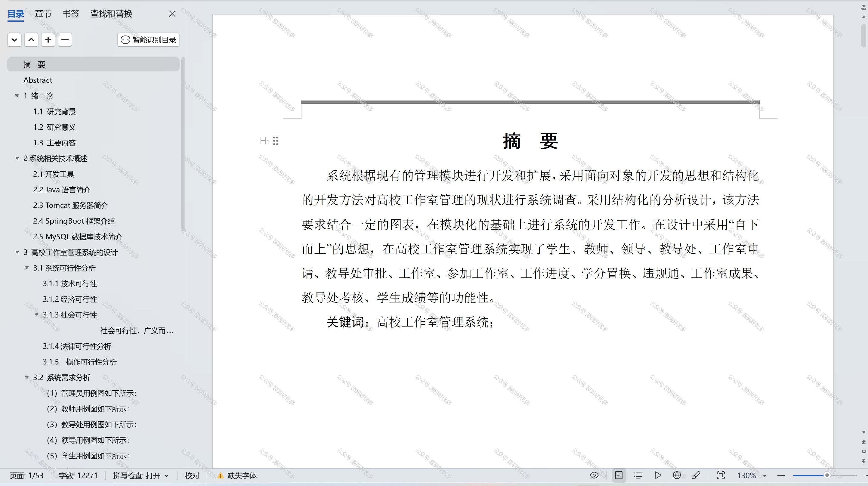Go to 2.1 开发工具 heading
The image size is (868, 486).
53,174
